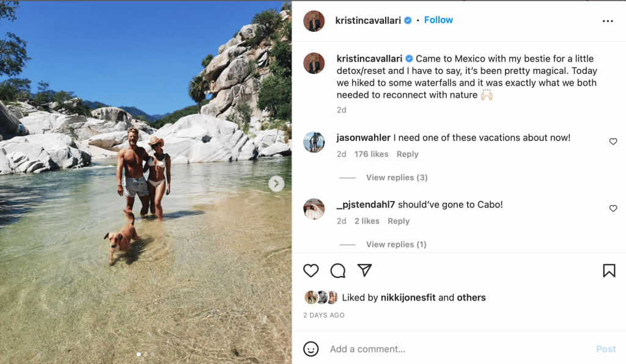This screenshot has width=626, height=364.
Task: Reply to _pjstendahl7's comment
Action: 399,221
